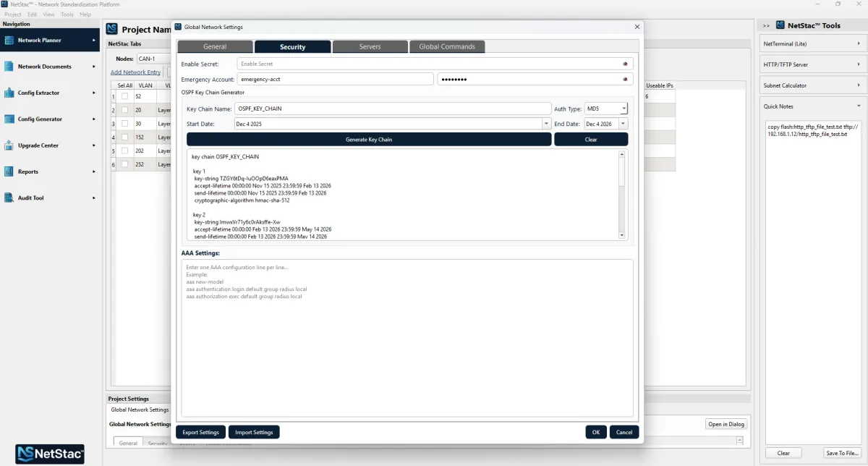Click Import Settings button
Screen dimensions: 868x466
254,432
